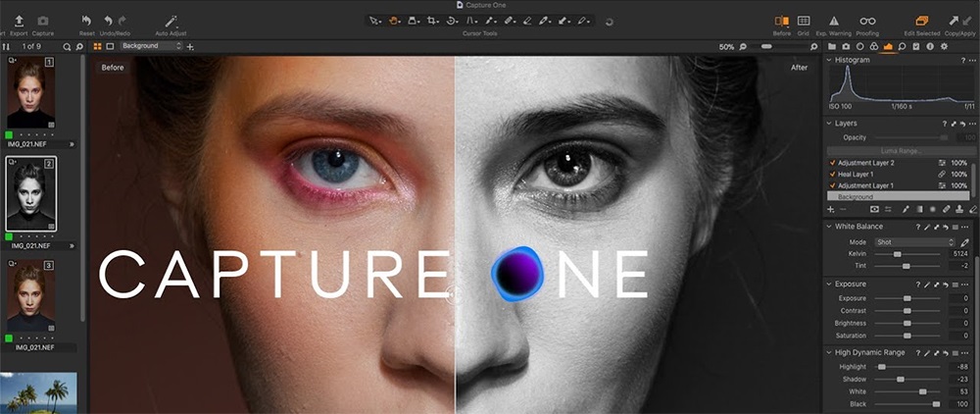Open the Background layer selector dropdown
The image size is (980, 414).
(x=151, y=46)
